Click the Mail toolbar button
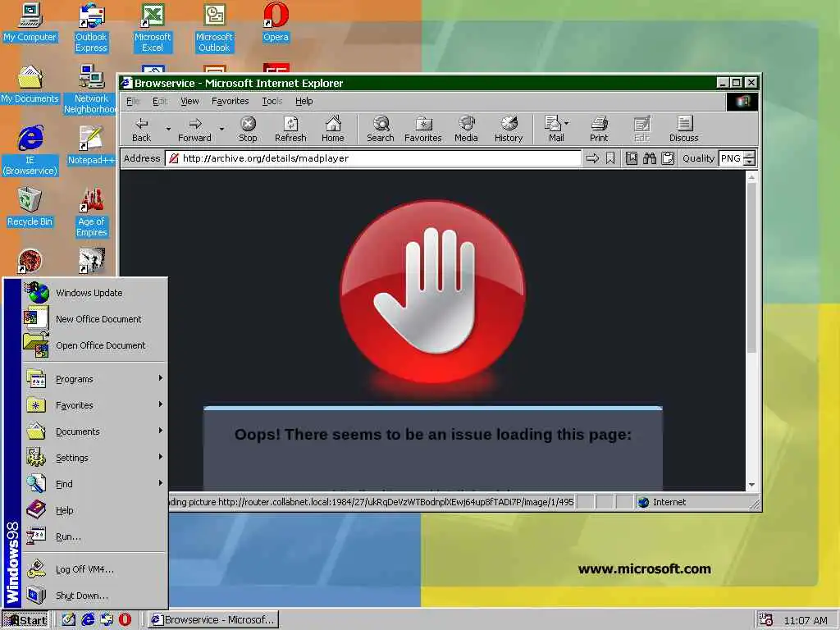The height and width of the screenshot is (630, 840). click(x=553, y=130)
